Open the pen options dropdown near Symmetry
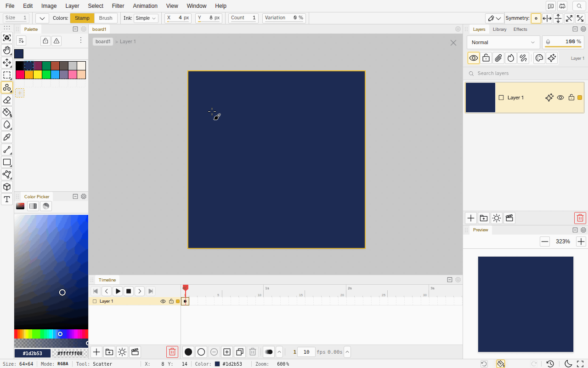588x368 pixels. [494, 18]
